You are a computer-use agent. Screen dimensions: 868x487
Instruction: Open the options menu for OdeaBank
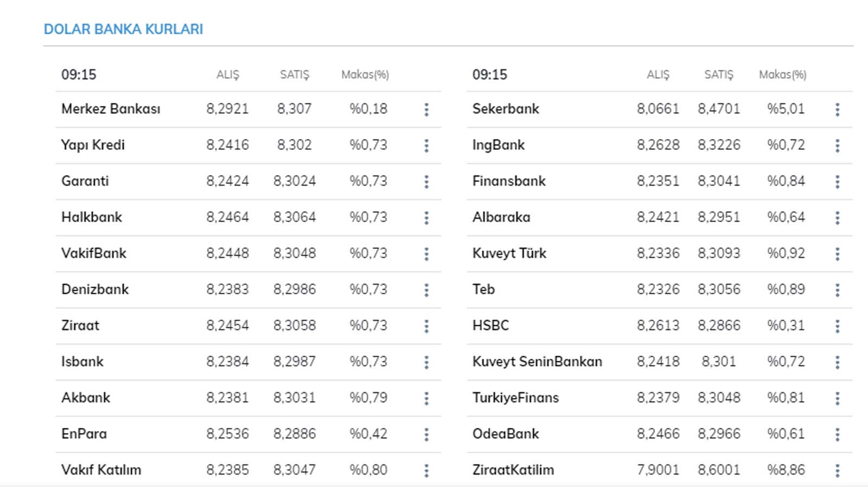pos(838,434)
